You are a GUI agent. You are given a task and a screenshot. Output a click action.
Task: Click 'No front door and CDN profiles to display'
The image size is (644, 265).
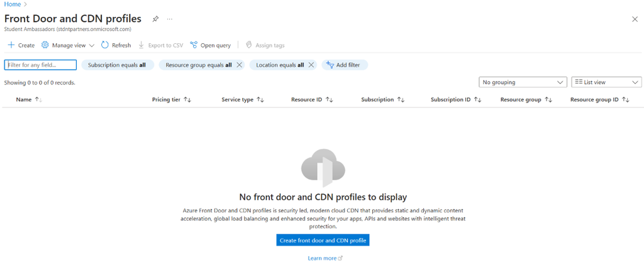pos(323,197)
